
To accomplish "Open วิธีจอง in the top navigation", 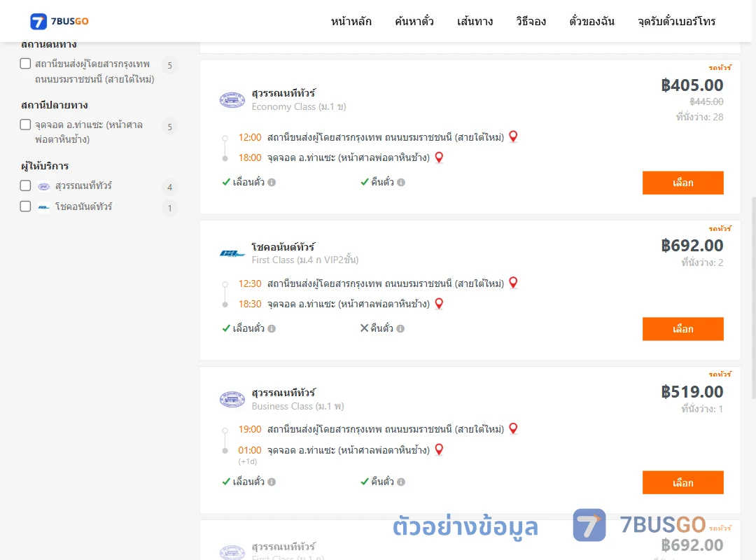I will (x=531, y=21).
